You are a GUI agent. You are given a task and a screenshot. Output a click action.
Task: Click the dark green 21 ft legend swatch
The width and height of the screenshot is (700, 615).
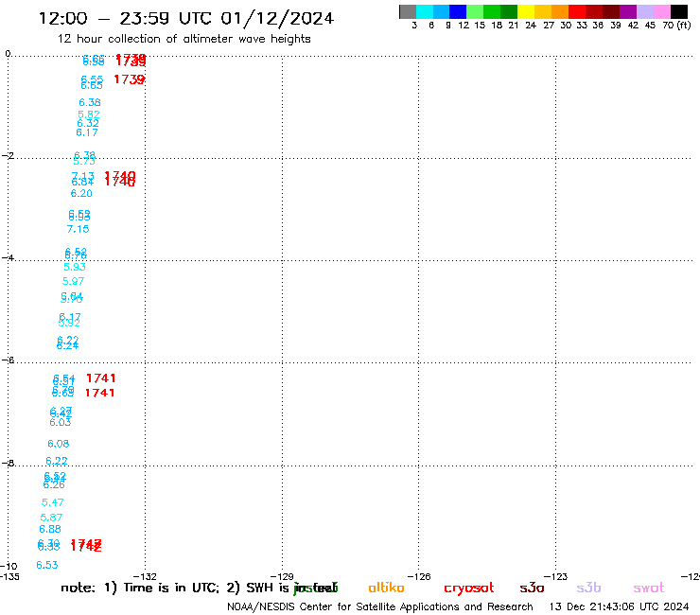509,11
